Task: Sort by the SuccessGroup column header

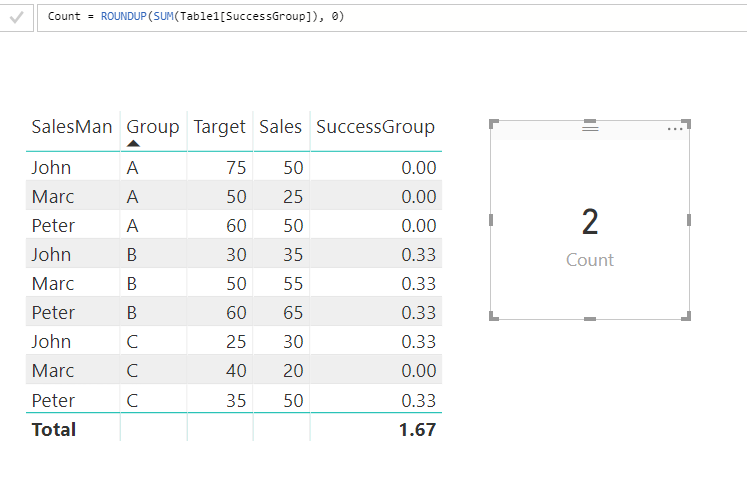Action: [x=375, y=127]
